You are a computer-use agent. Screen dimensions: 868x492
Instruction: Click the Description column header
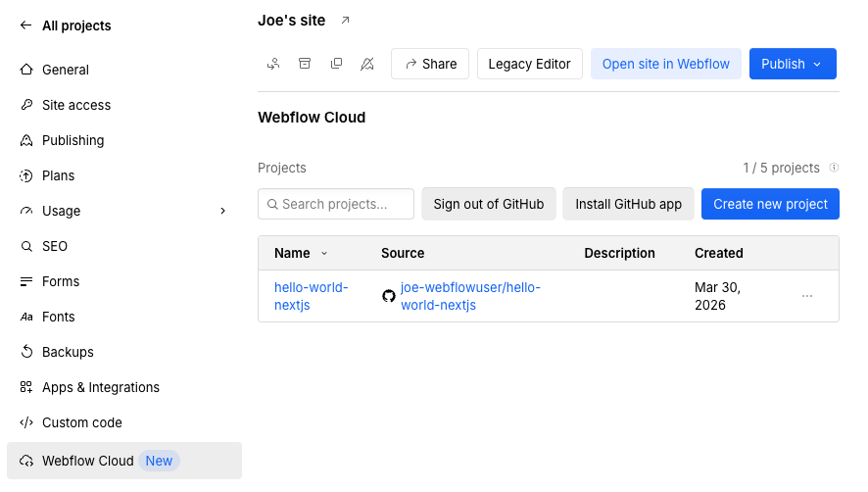coord(619,253)
